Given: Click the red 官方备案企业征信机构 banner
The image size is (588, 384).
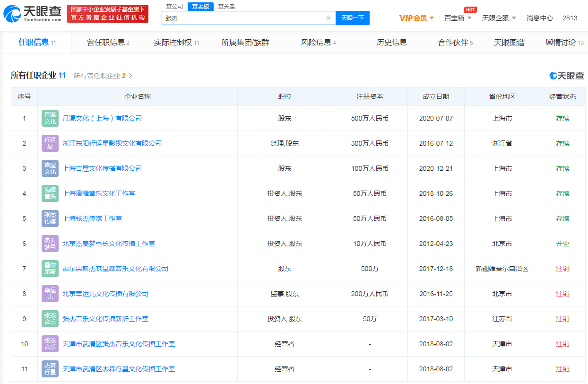Looking at the screenshot, I should (x=108, y=14).
